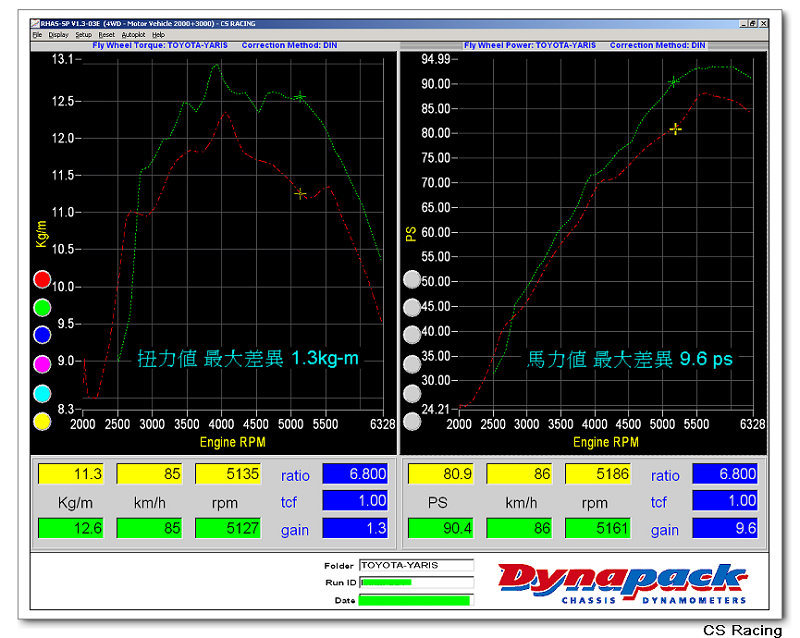This screenshot has height=638, width=800.
Task: Select the yellow torque value 11.3
Action: (x=71, y=474)
